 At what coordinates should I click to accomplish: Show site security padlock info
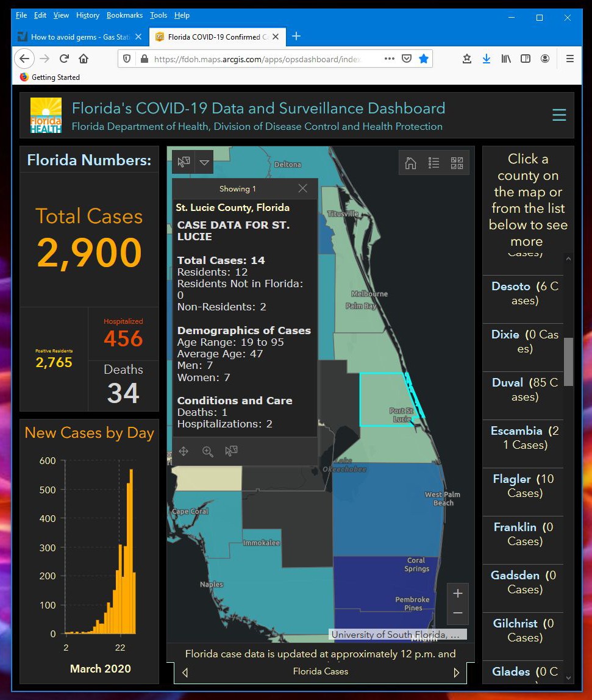(144, 59)
